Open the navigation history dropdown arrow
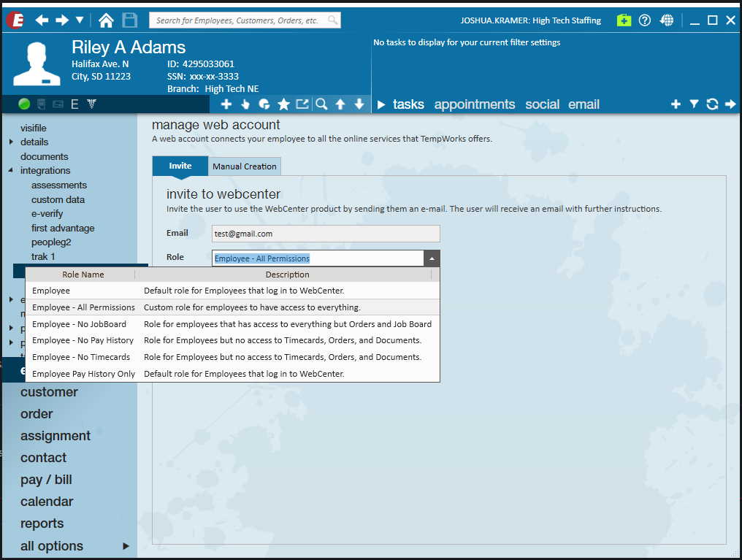742x560 pixels. [80, 20]
